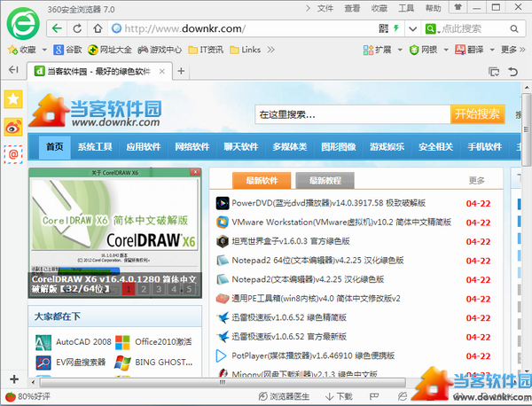
Task: Open the 网址大全 bookmark
Action: click(x=109, y=50)
